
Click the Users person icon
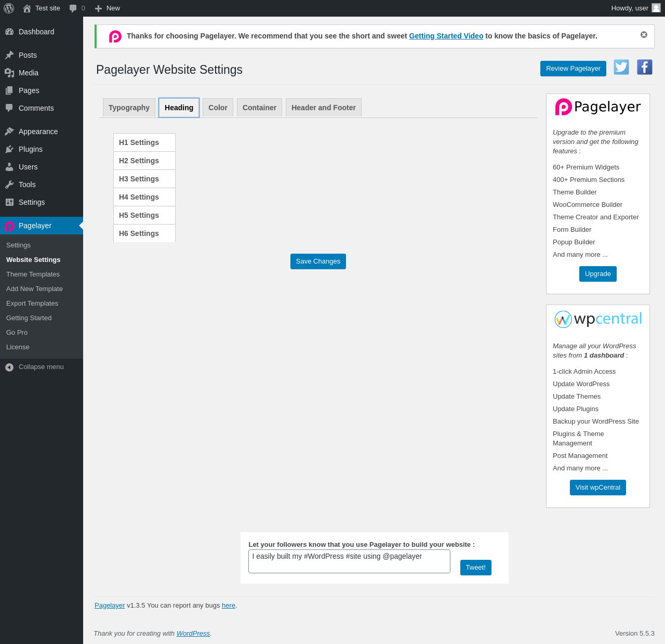[9, 167]
